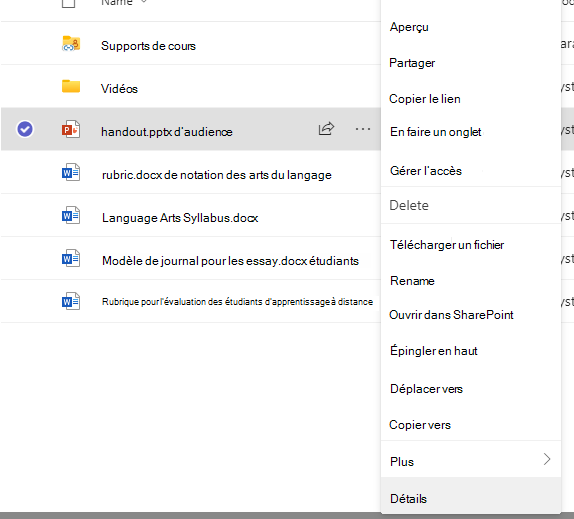The height and width of the screenshot is (519, 574).
Task: Choose Télécharger un fichier option
Action: pyautogui.click(x=447, y=244)
